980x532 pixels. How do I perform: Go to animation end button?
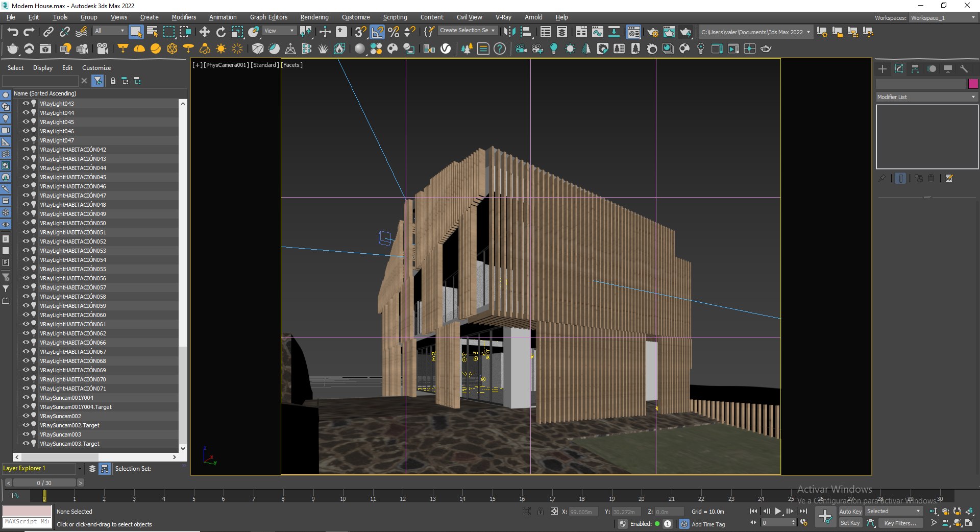coord(803,511)
